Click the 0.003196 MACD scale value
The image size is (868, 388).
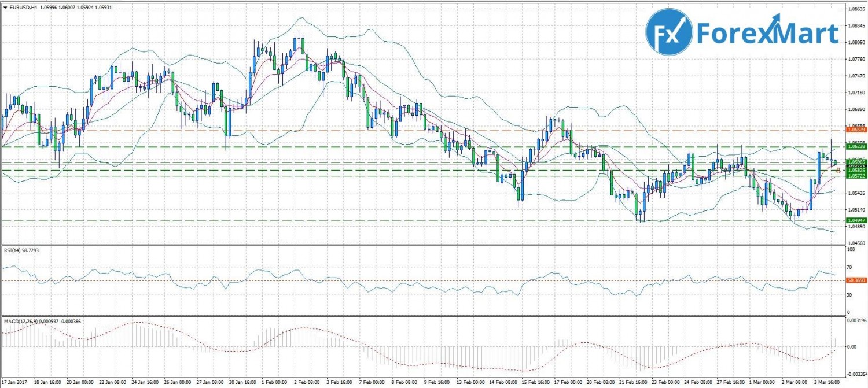[x=856, y=320]
